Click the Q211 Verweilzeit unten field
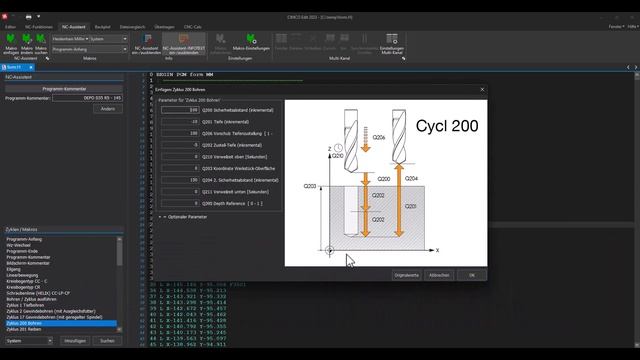The height and width of the screenshot is (360, 640). 180,191
